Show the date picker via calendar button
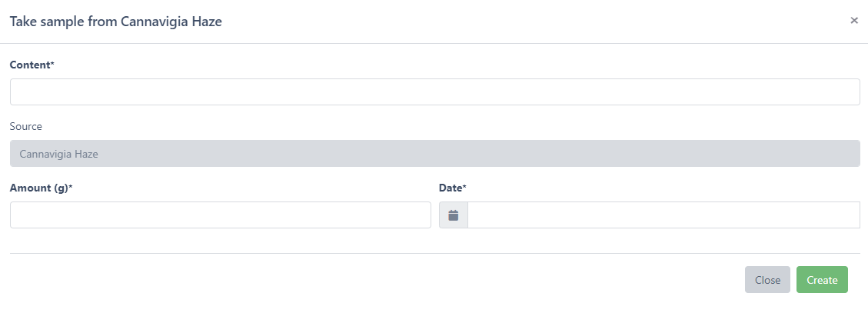 click(x=454, y=215)
